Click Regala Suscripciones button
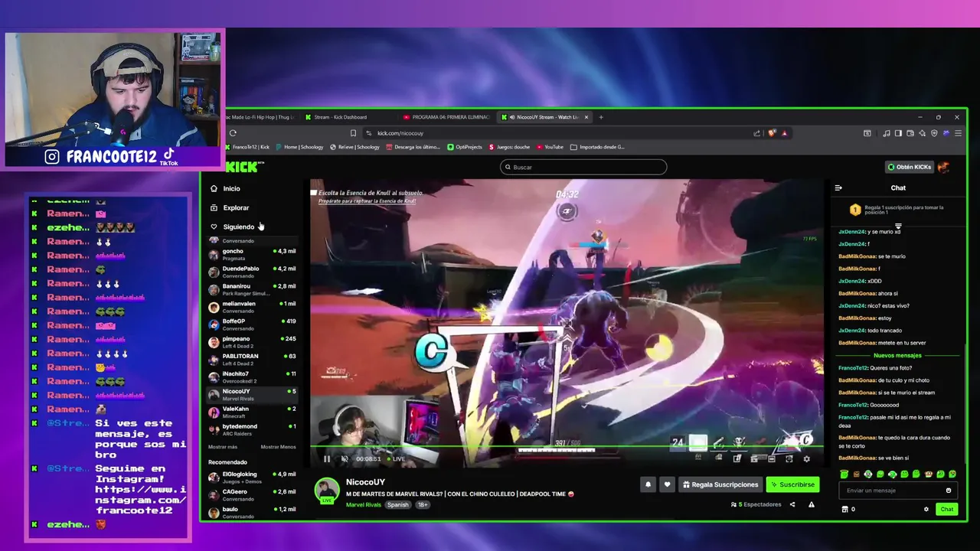 (x=720, y=484)
